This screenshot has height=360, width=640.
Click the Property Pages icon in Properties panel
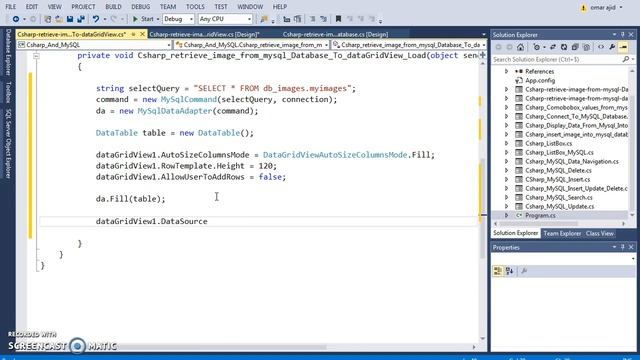pos(524,271)
